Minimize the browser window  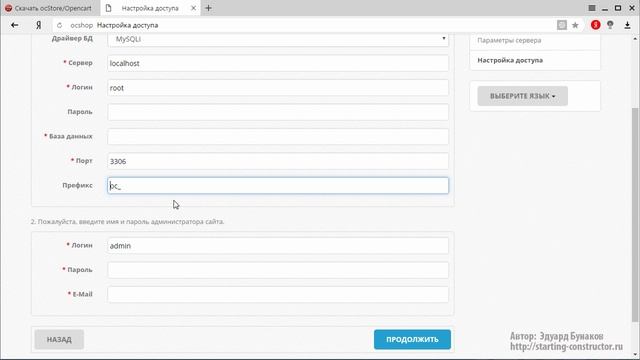point(605,9)
